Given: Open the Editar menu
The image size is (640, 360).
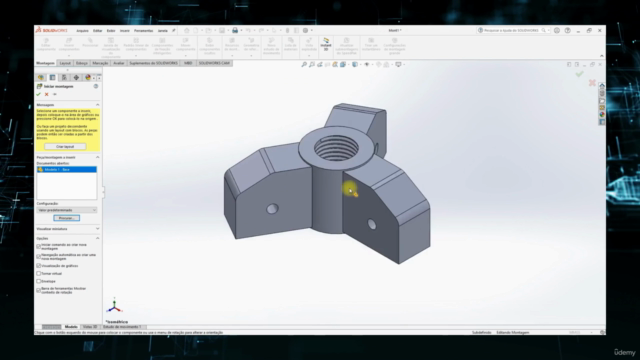Looking at the screenshot, I should click(98, 31).
